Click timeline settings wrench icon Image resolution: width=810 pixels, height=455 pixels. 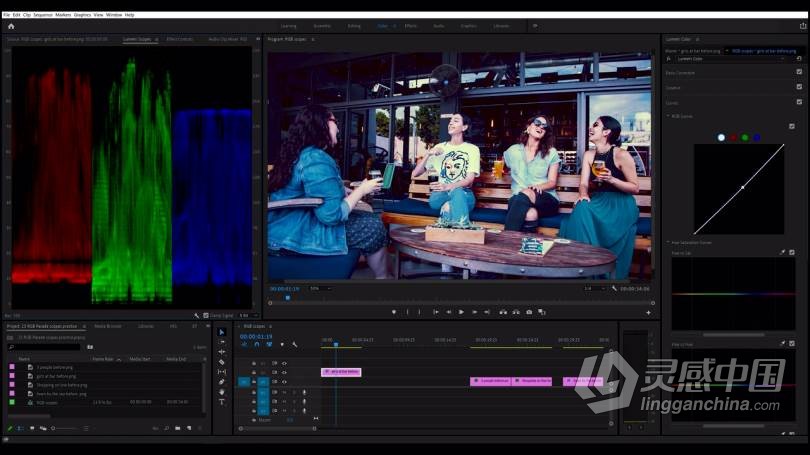point(294,344)
